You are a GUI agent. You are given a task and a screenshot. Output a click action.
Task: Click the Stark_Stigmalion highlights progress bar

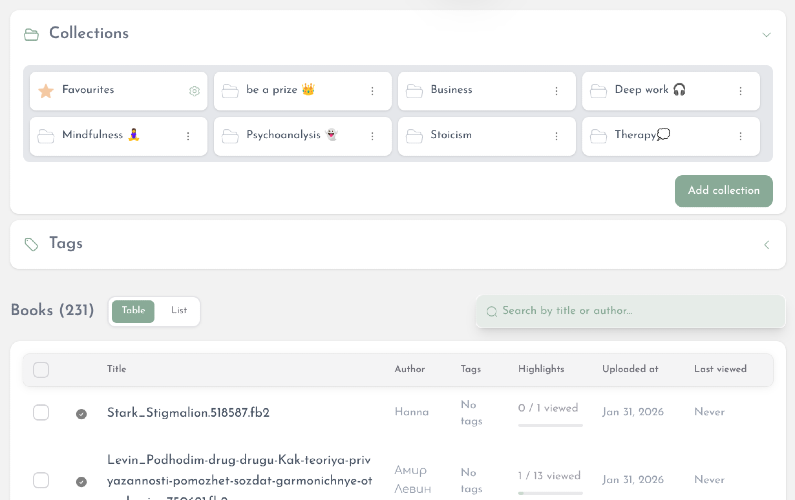coord(550,425)
